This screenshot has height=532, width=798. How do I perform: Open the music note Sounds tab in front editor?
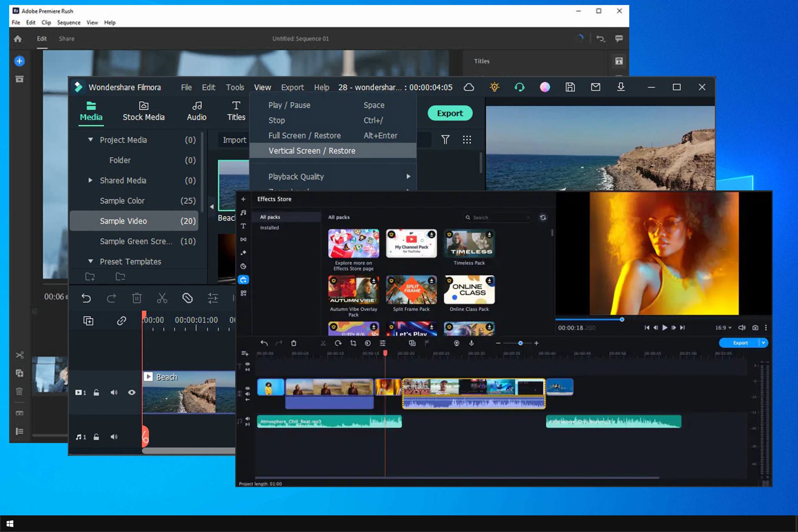[x=244, y=212]
